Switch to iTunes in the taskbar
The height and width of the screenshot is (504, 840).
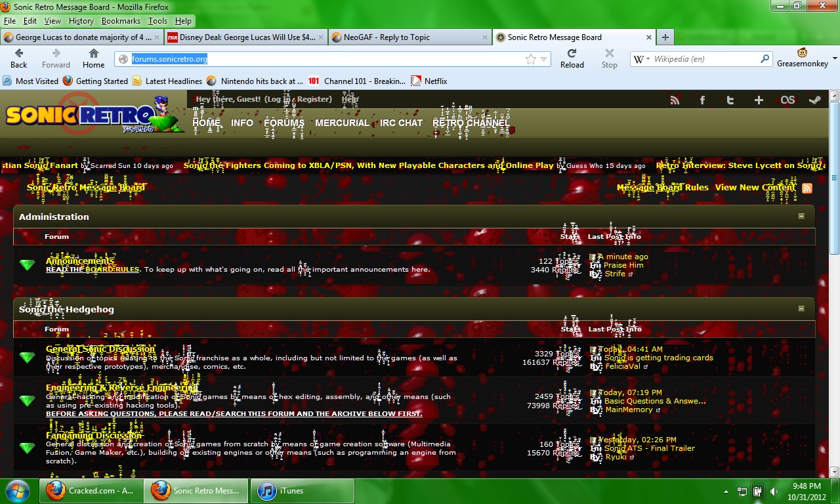(x=303, y=491)
